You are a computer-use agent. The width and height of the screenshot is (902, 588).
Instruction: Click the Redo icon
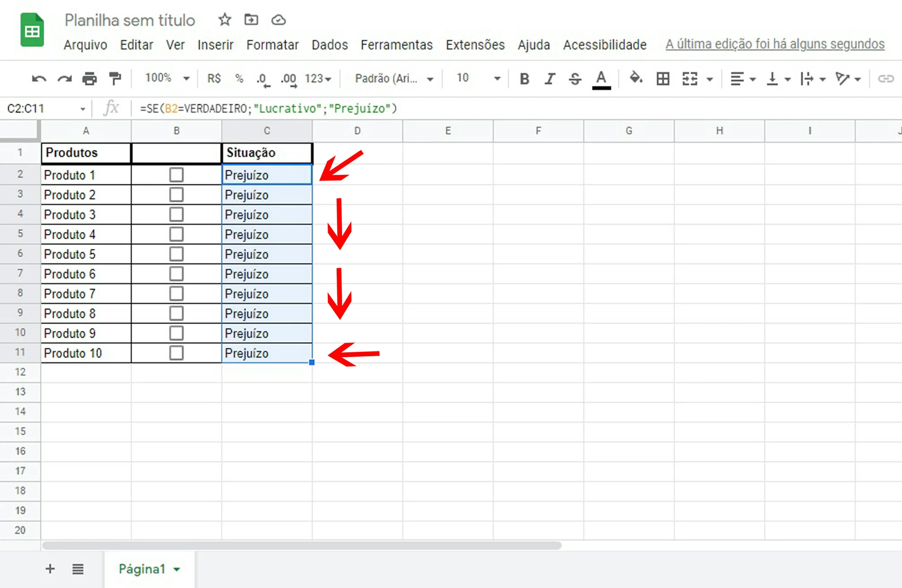point(64,79)
